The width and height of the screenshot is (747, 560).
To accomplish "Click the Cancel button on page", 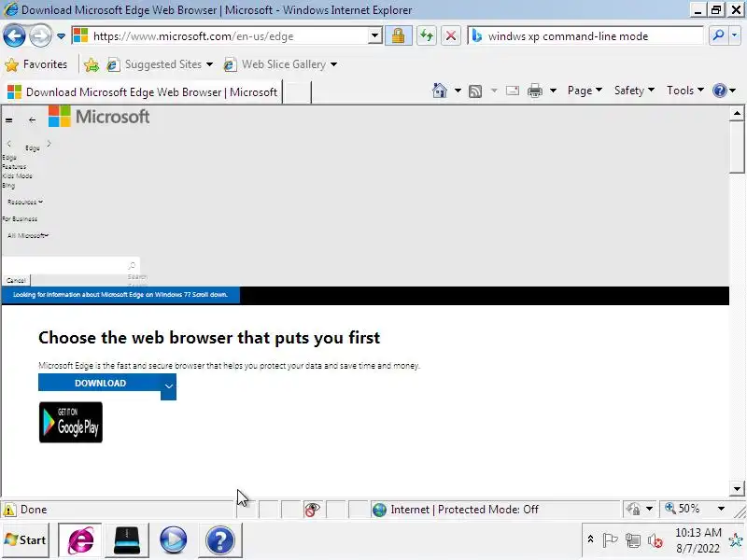I will coord(16,281).
